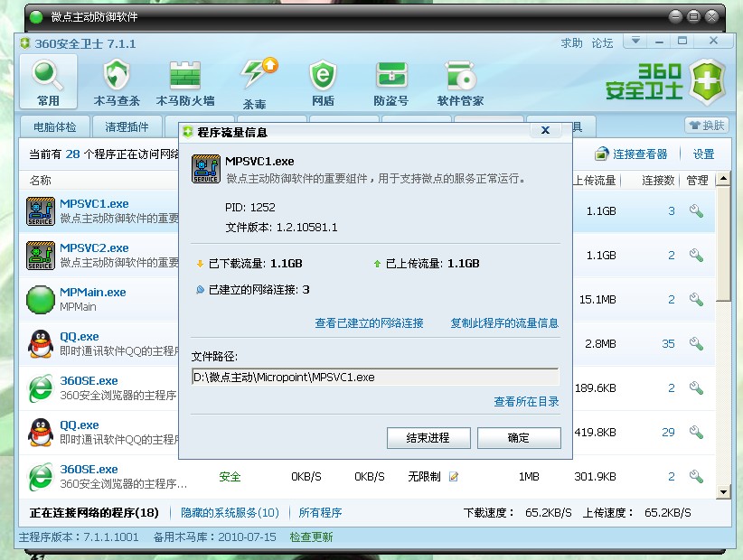
Task: Open 木马防火墙 firewall icon
Action: pyautogui.click(x=185, y=82)
